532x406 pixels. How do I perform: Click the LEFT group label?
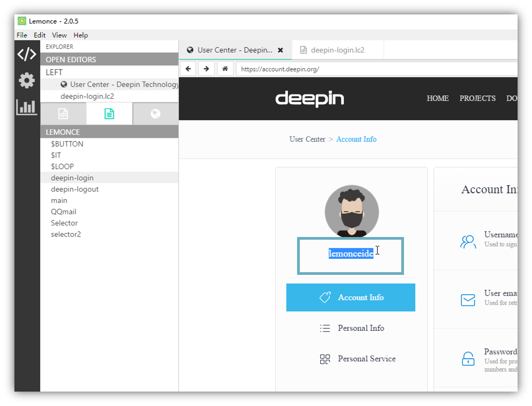(x=54, y=72)
